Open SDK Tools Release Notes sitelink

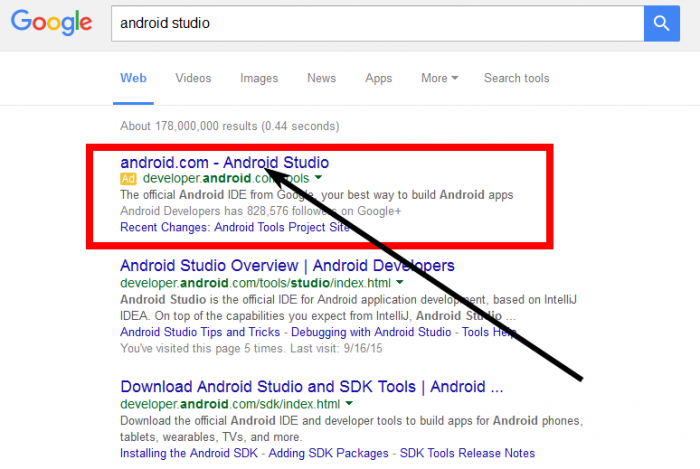[467, 453]
